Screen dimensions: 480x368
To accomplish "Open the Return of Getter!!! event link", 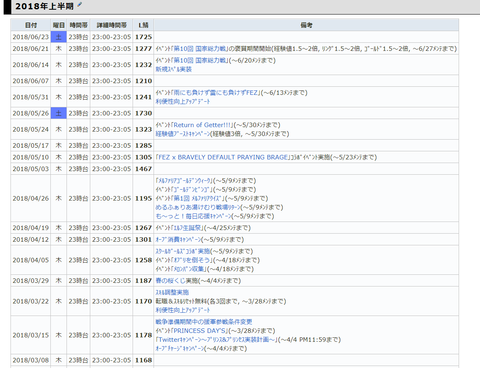I will 203,125.
